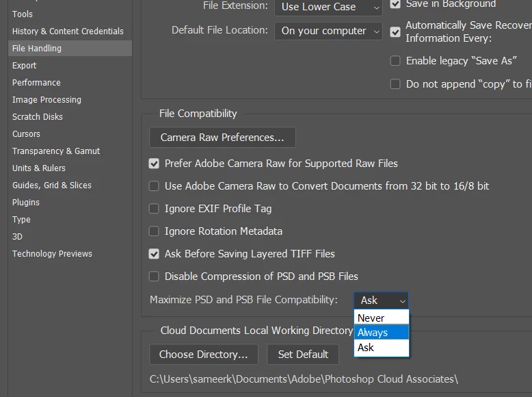Screen dimensions: 532x397
Task: Switch to Scratch Disks category
Action: [38, 117]
